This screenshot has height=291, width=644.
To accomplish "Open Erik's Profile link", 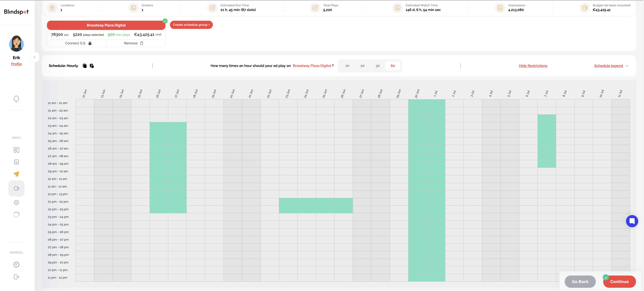I will pos(16,64).
